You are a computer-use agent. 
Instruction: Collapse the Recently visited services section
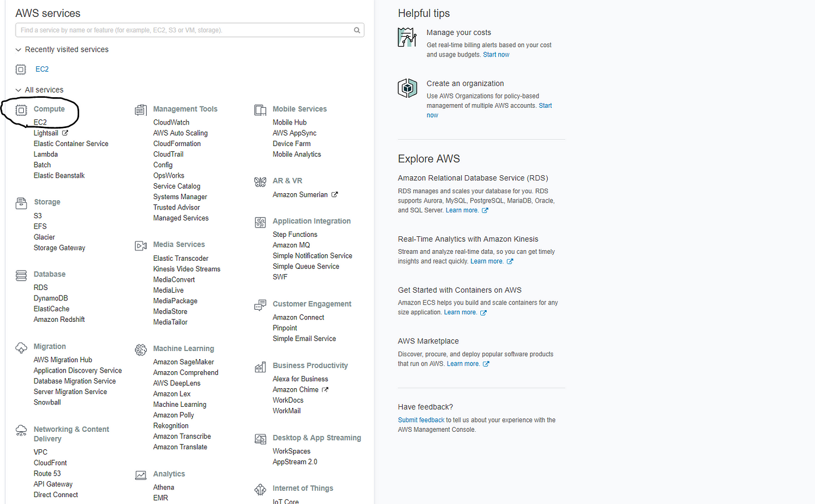pos(19,50)
